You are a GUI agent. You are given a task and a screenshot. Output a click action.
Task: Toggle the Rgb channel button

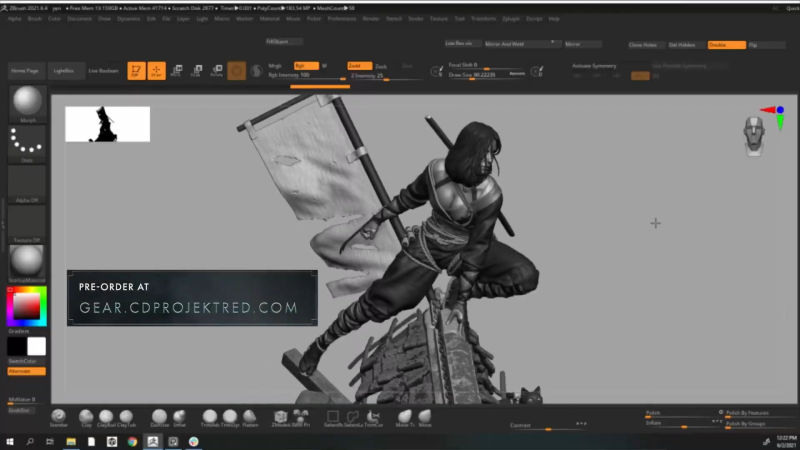pos(306,66)
